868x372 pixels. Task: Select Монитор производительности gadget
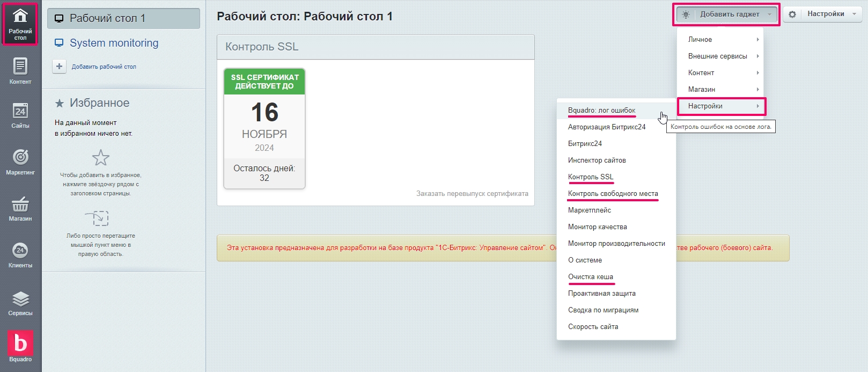point(616,244)
